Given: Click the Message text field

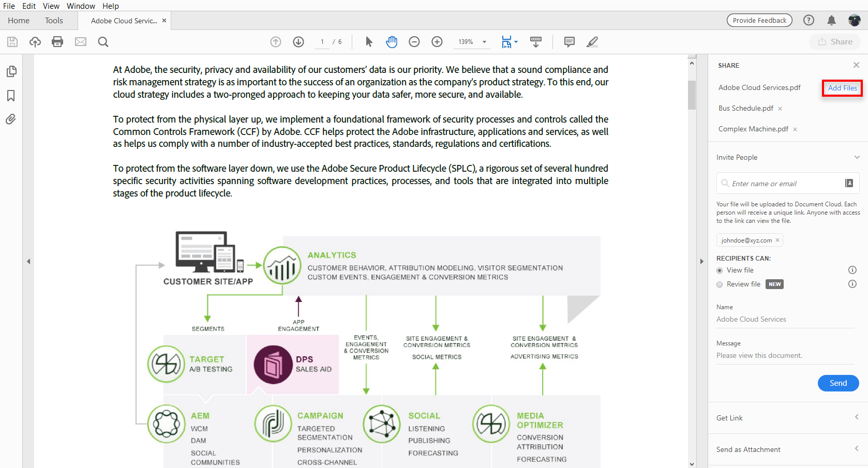Looking at the screenshot, I should (785, 356).
